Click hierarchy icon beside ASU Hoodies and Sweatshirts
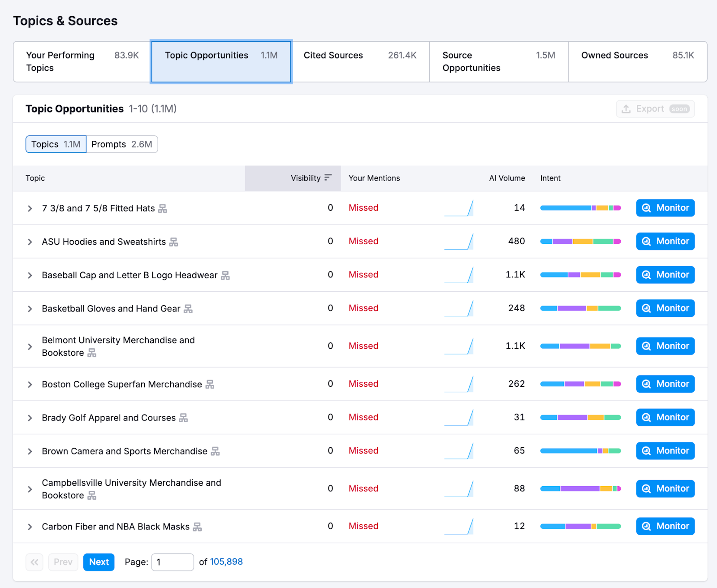717x588 pixels. click(173, 242)
